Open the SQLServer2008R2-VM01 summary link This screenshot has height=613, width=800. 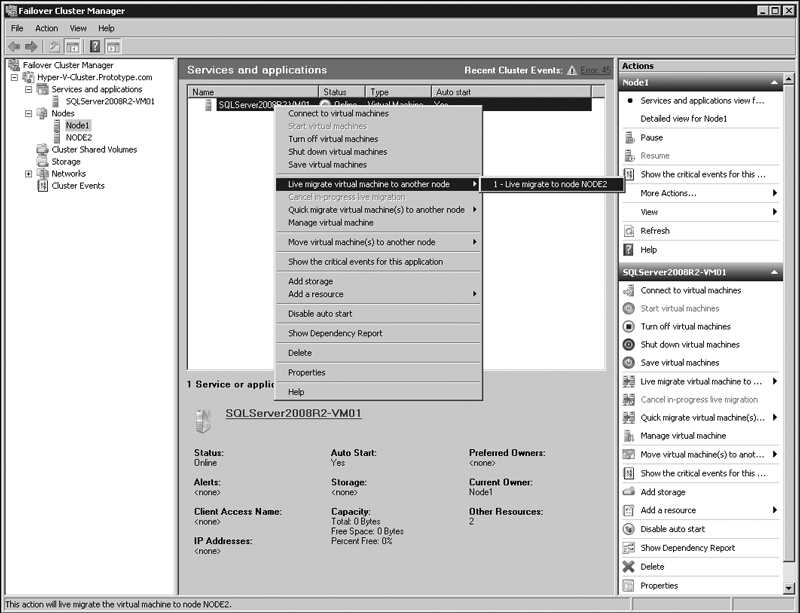[293, 413]
